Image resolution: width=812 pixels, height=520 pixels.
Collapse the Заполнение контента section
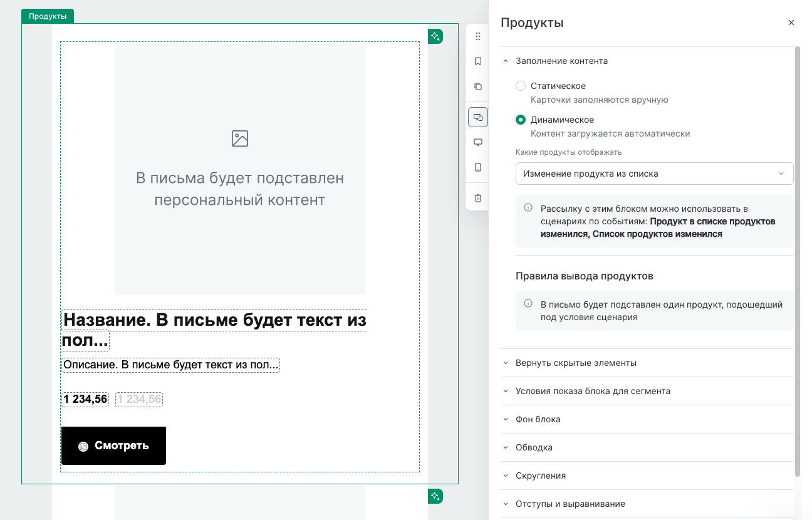[647, 61]
